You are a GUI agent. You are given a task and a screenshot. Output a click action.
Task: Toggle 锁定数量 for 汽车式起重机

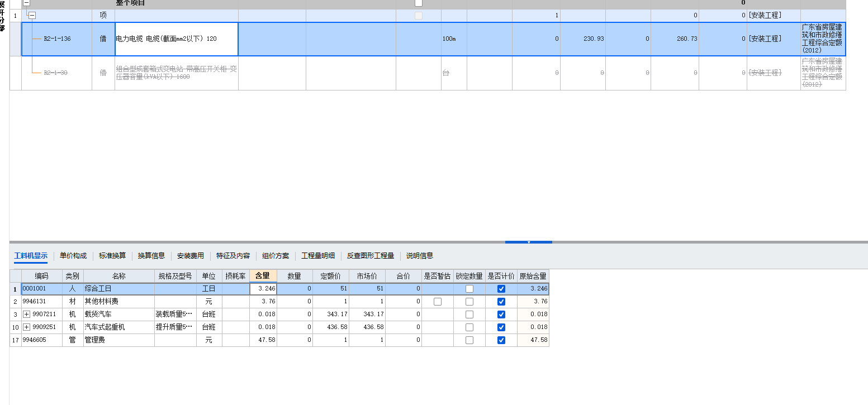(469, 327)
